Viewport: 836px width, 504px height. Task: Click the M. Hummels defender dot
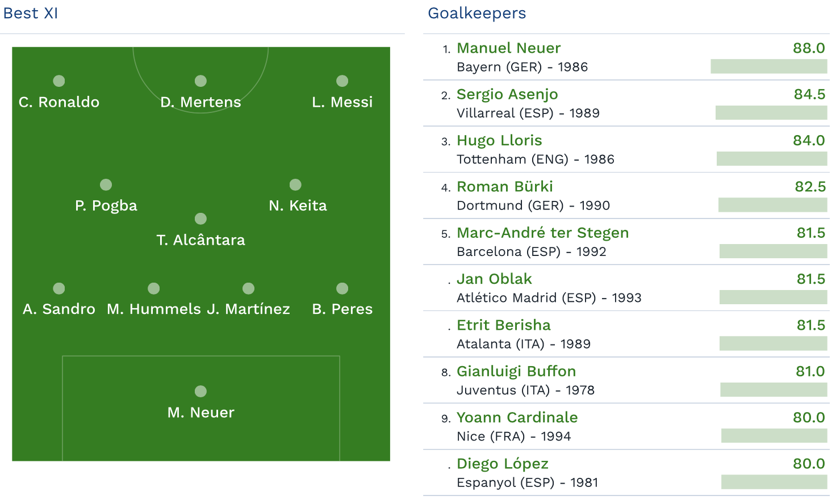(153, 288)
